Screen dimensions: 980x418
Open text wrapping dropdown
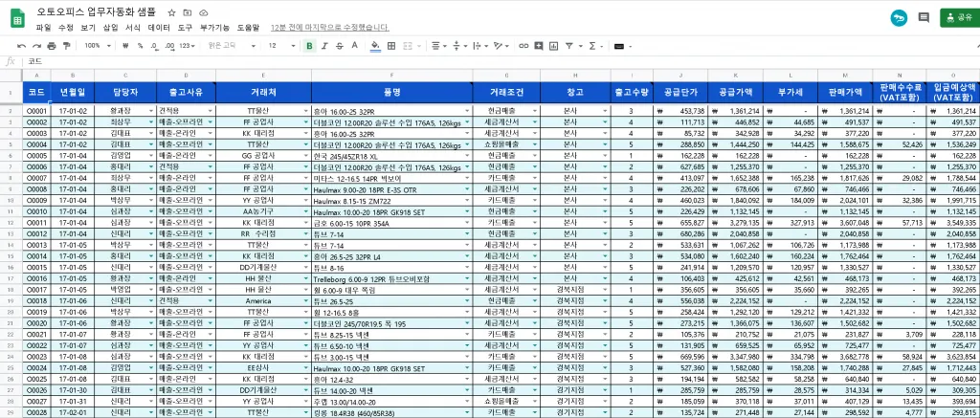pos(480,46)
